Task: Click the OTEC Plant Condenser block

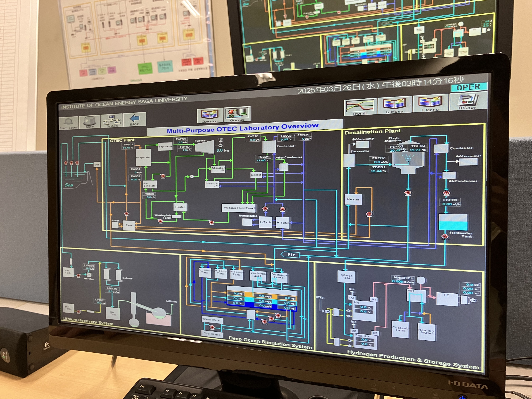Action: pos(269,147)
